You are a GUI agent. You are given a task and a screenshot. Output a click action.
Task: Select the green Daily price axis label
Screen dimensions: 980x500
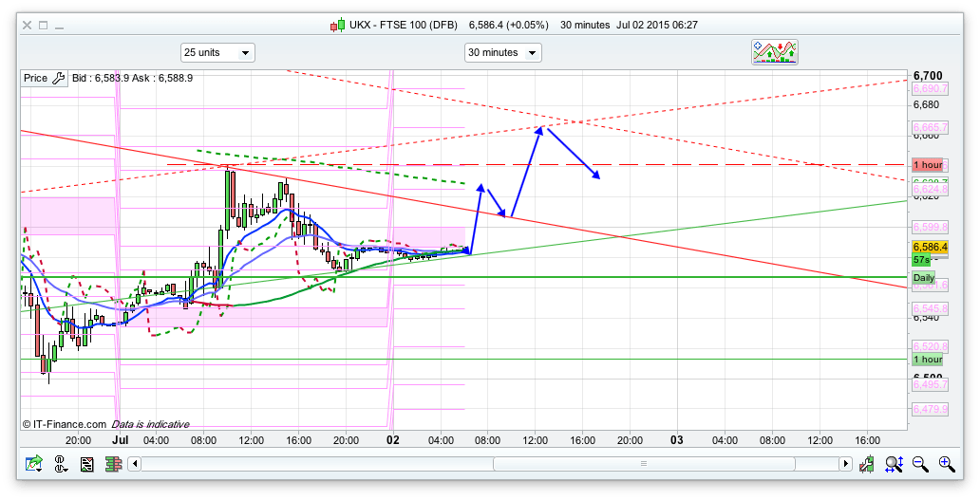pyautogui.click(x=923, y=278)
